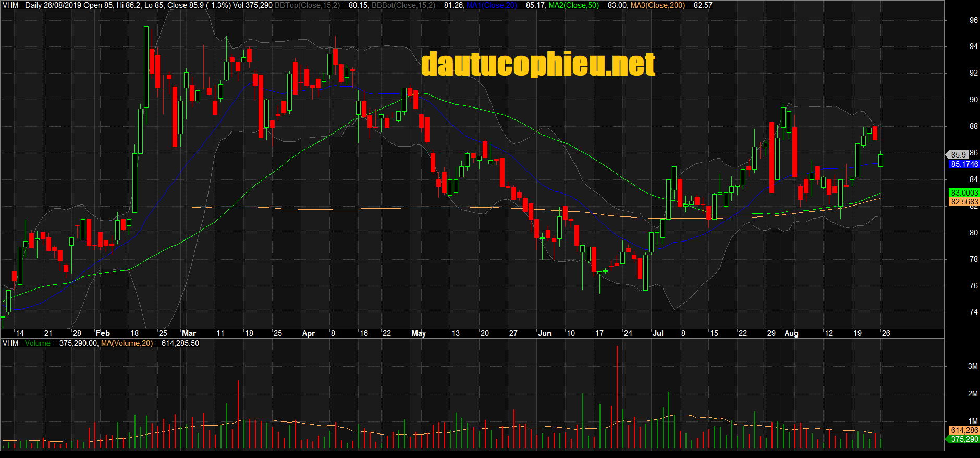Click the tallest red volume bar
This screenshot has width=980, height=458.
click(617, 396)
